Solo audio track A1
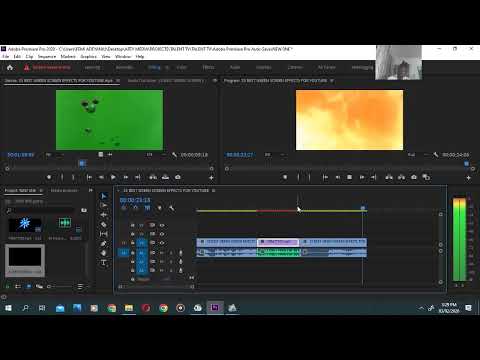Viewport: 480px width, 360px height. click(x=171, y=253)
